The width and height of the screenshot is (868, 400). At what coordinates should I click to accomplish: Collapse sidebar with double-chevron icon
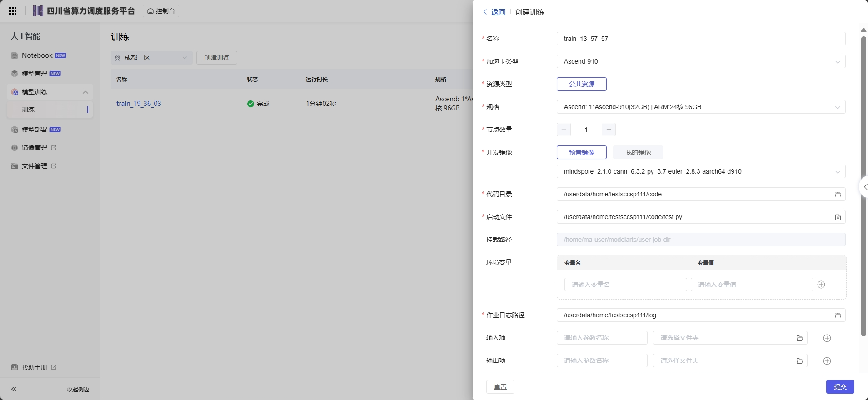pos(14,389)
